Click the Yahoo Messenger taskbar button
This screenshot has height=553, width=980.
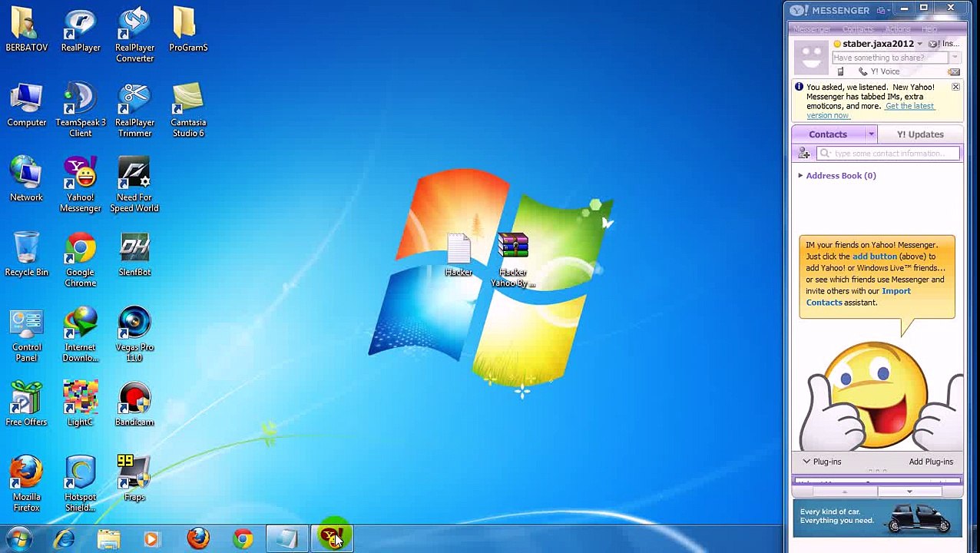coord(333,538)
